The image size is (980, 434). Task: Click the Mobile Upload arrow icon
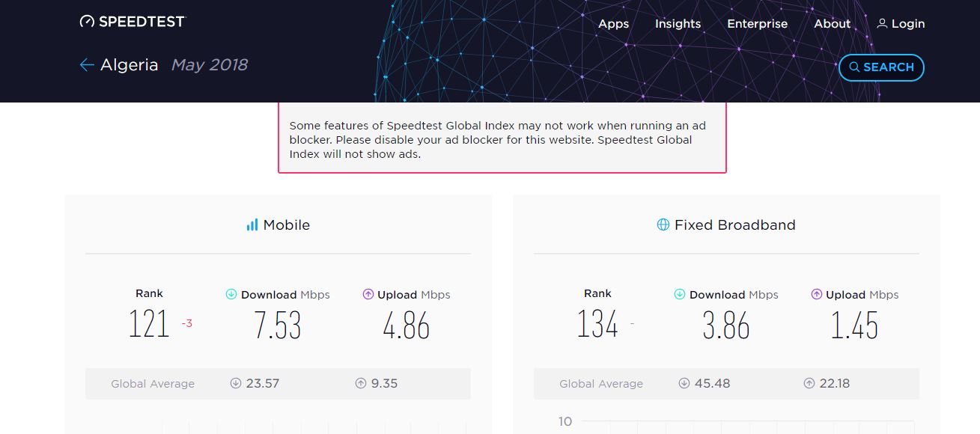coord(368,295)
